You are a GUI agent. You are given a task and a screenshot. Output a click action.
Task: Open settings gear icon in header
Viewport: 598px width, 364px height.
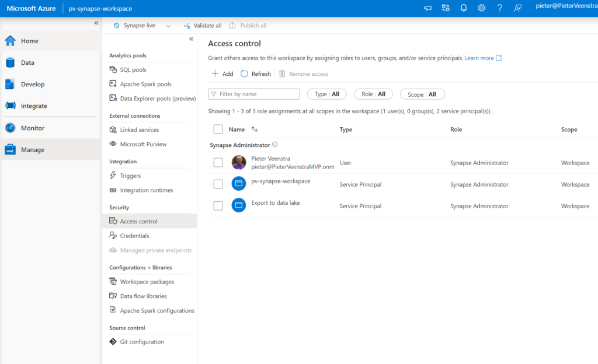pyautogui.click(x=482, y=8)
